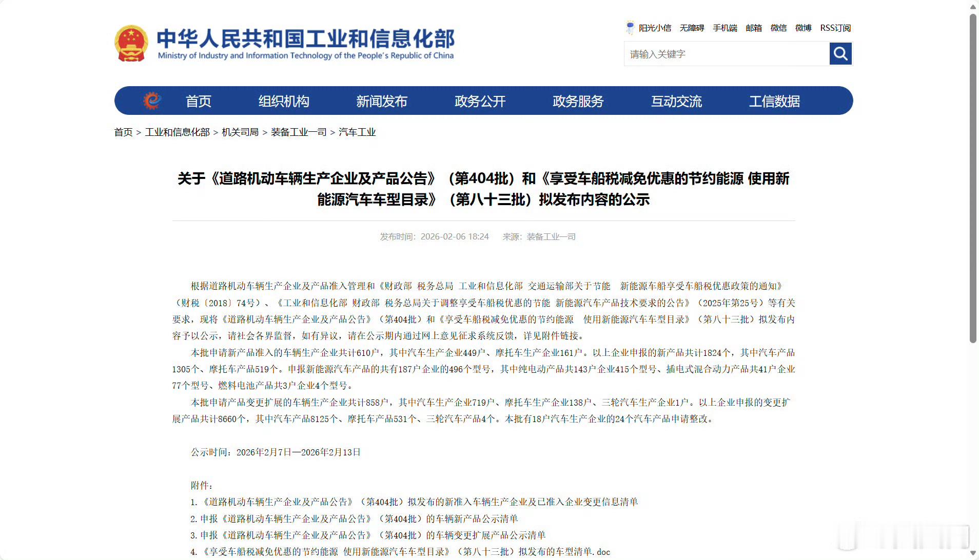
Task: Click the blue search magnifier button
Action: 840,53
